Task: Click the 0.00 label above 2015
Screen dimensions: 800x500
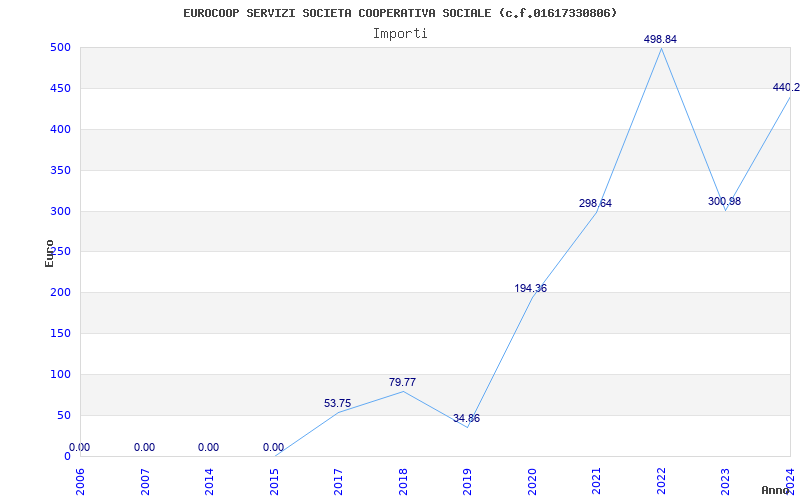Action: (273, 447)
